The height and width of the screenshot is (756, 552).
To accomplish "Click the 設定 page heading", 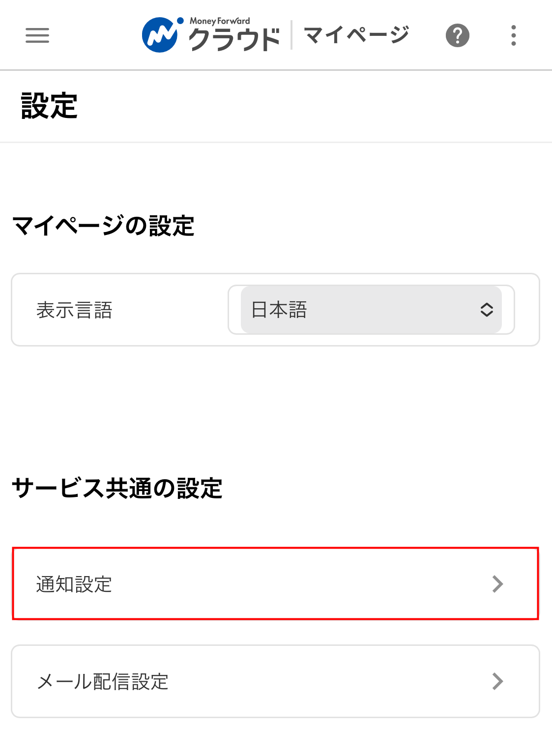I will [50, 106].
